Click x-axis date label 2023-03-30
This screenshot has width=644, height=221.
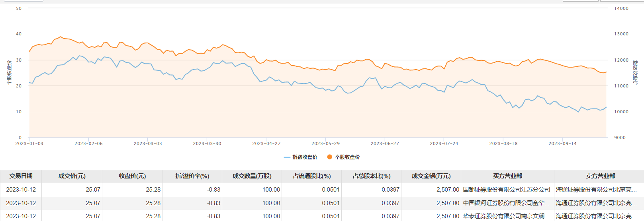(207, 143)
